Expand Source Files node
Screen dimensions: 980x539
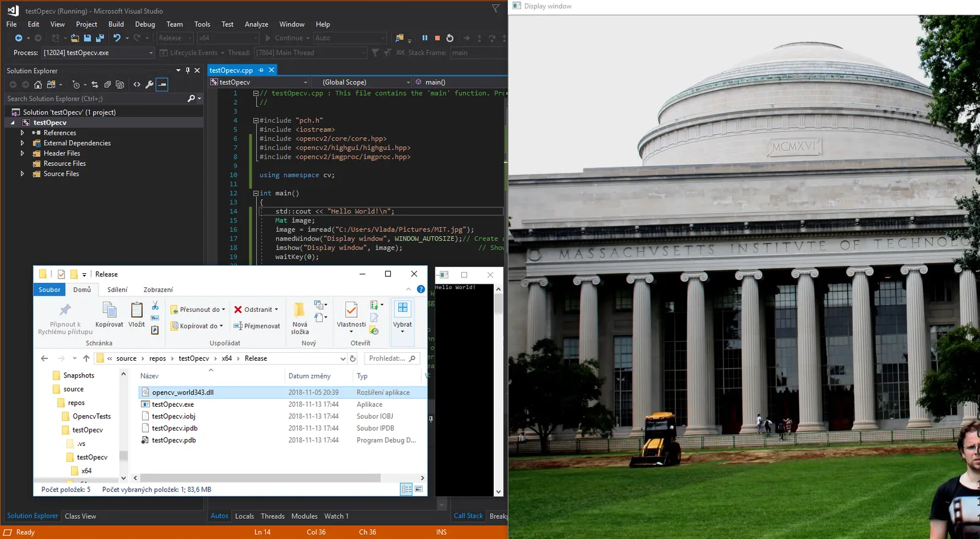coord(23,174)
